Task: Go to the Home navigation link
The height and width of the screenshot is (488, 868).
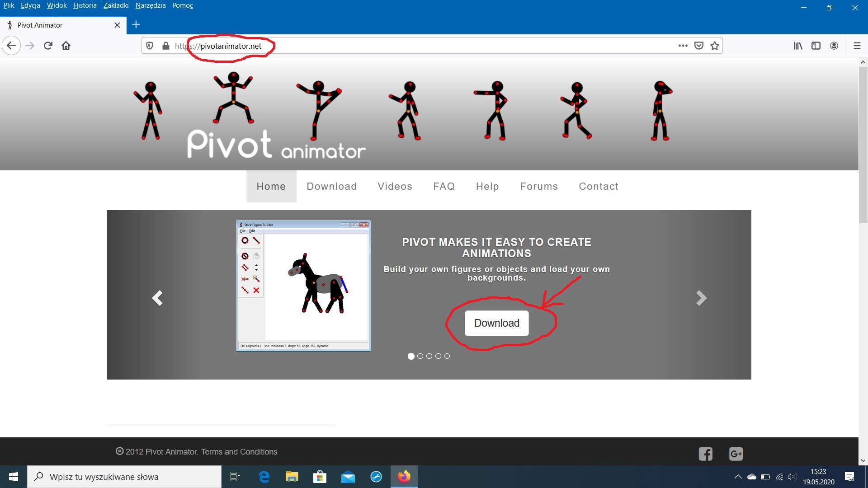Action: tap(271, 186)
